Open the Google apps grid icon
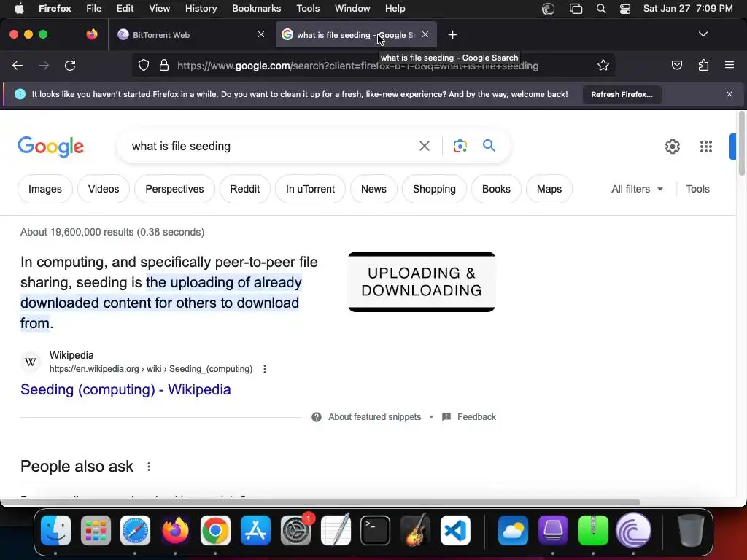 (706, 146)
